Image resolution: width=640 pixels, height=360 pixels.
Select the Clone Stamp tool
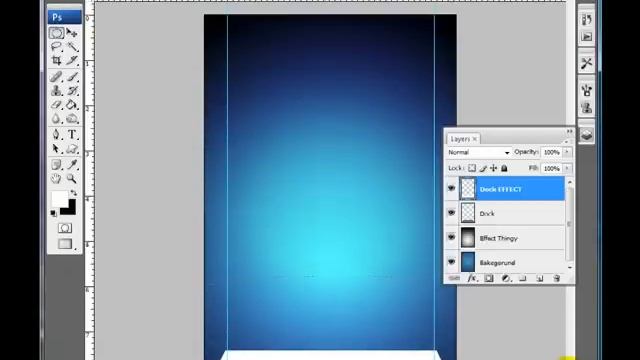56,91
